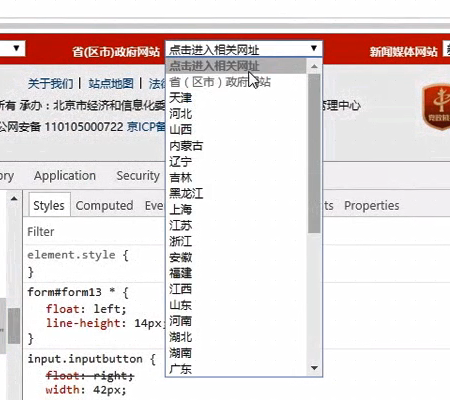Collapse the 点击进入相关网址 combo box arrow
Screen dimensions: 450x400
point(313,49)
